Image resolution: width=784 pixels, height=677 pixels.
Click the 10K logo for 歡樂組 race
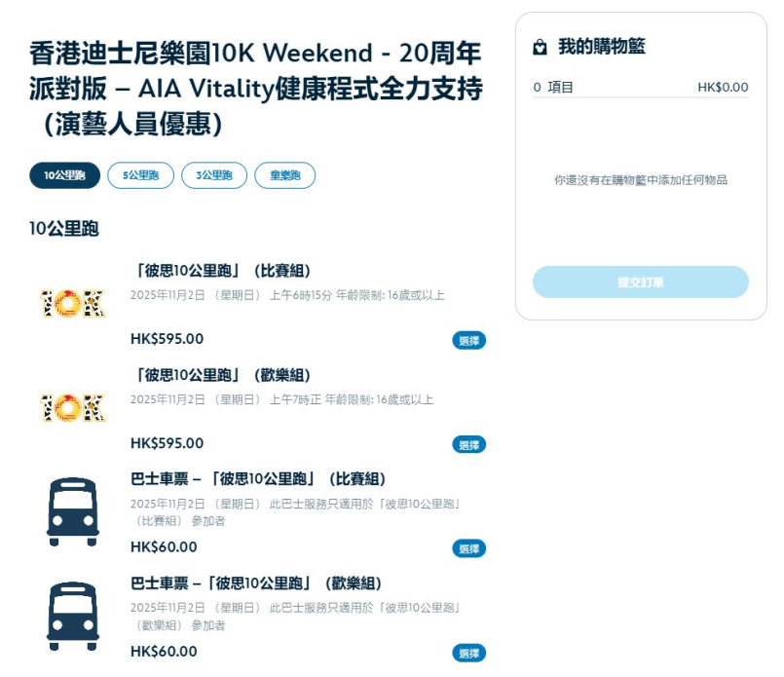coord(73,408)
